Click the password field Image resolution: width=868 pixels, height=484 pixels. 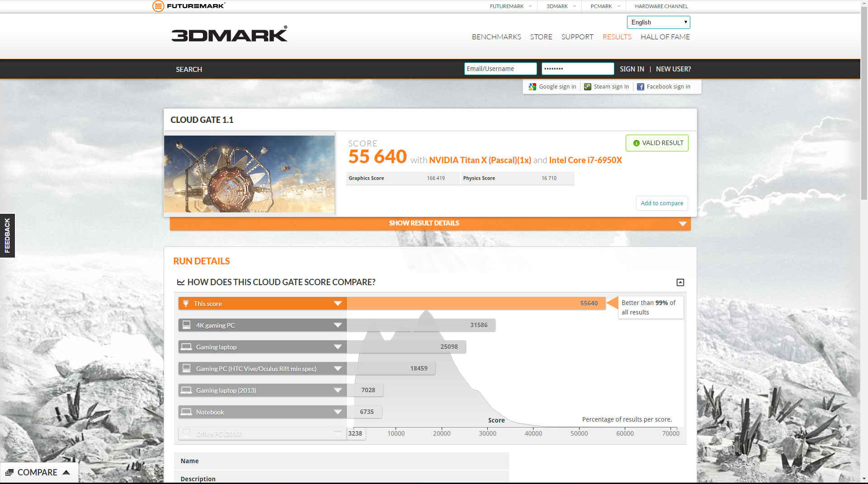[x=578, y=69]
